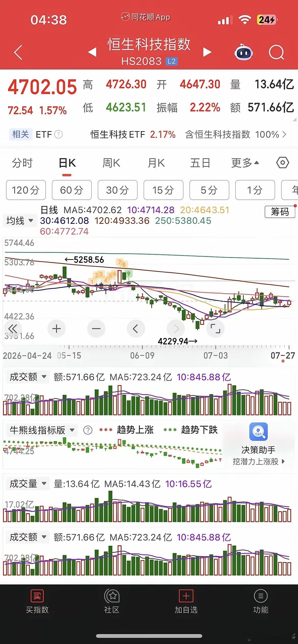This screenshot has width=298, height=644.
Task: Zoom in chart with plus button
Action: (x=57, y=329)
